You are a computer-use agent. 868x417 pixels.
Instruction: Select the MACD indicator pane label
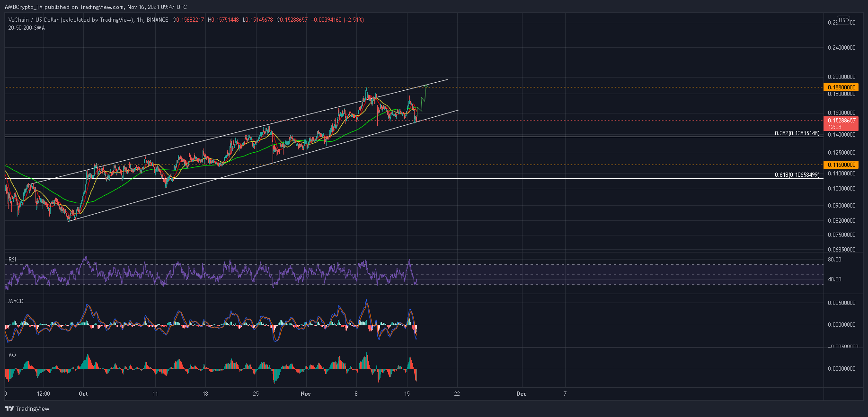click(x=16, y=301)
